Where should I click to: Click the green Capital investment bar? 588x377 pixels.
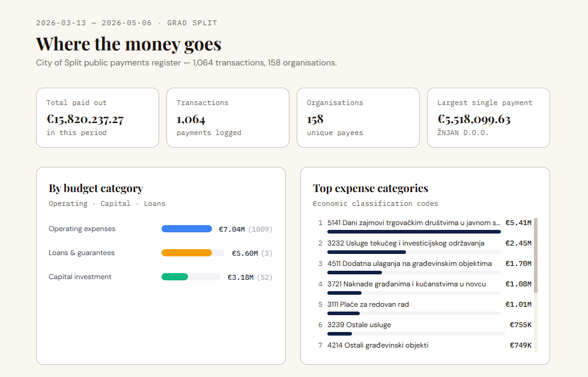[x=175, y=277]
